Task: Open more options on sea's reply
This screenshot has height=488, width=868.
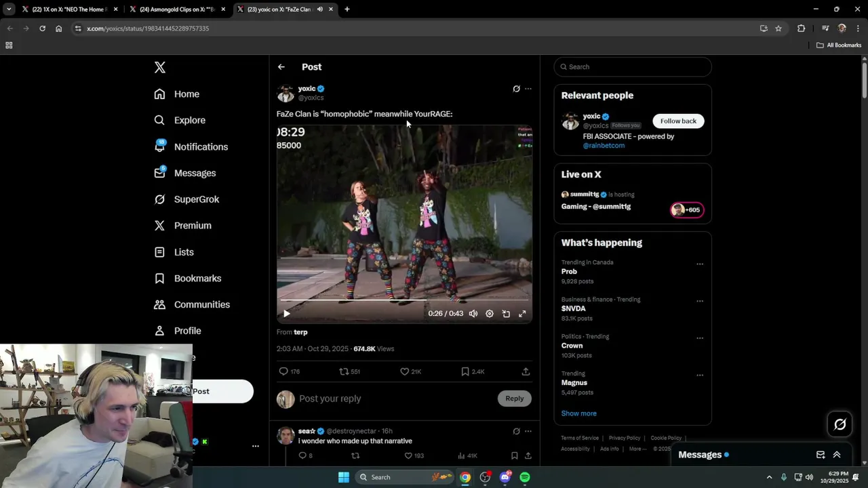Action: point(528,431)
